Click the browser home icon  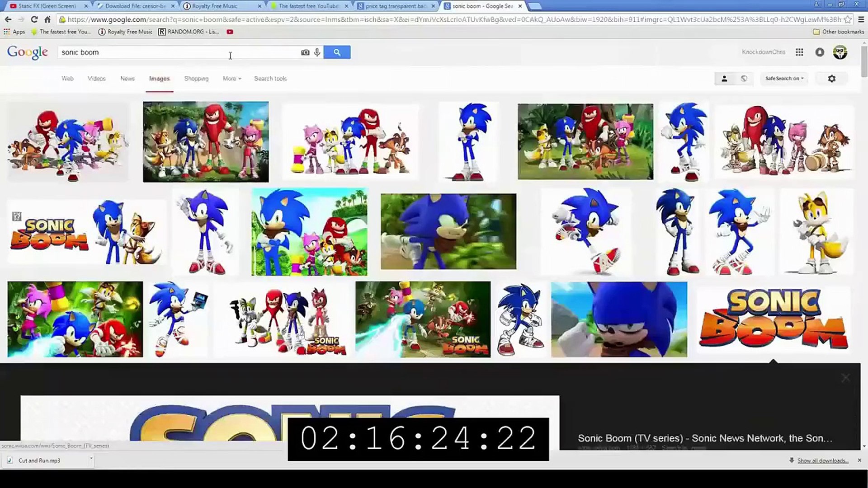tap(47, 19)
